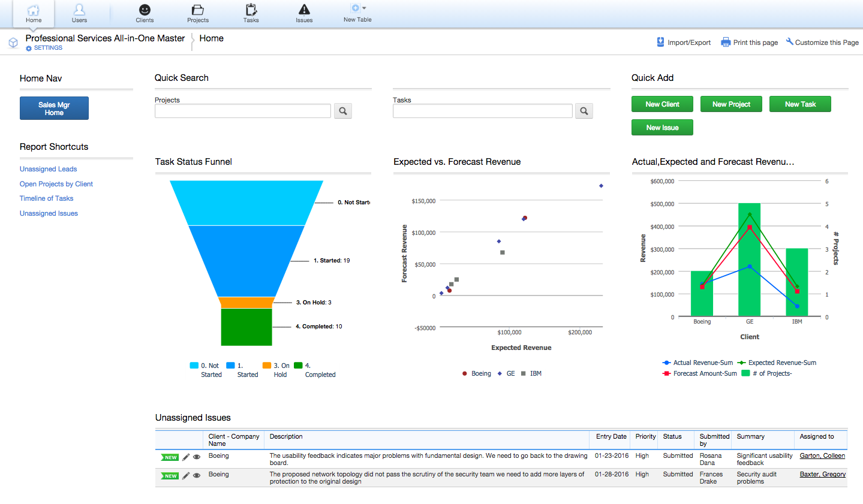863x504 pixels.
Task: View the security audit issue eye icon
Action: (197, 476)
